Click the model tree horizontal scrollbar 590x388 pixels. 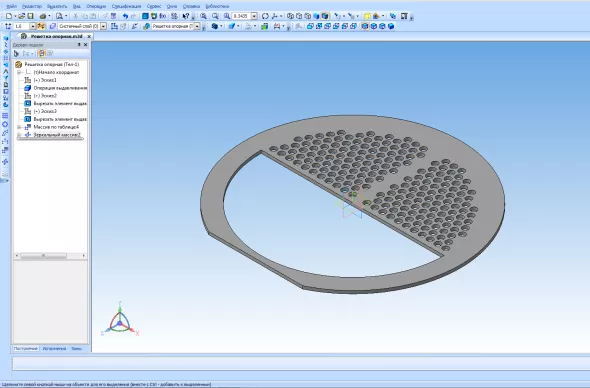[x=43, y=256]
